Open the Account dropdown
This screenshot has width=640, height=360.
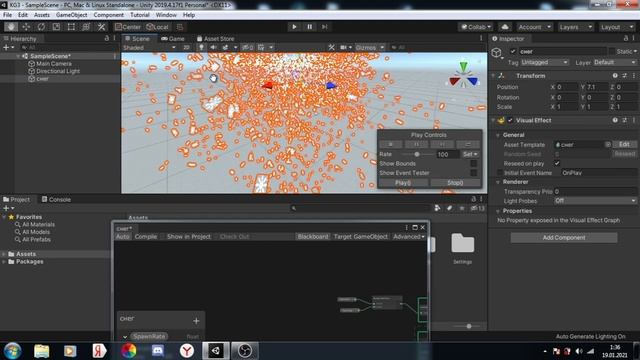coord(534,27)
